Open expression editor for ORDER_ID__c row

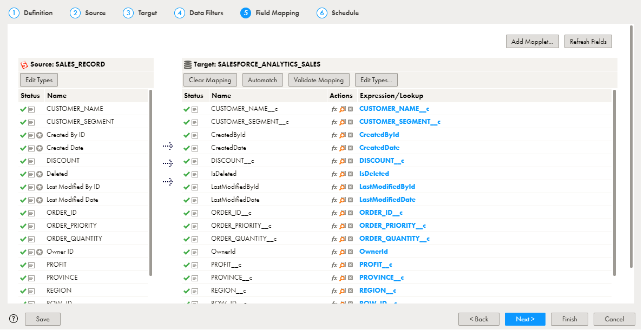(334, 213)
